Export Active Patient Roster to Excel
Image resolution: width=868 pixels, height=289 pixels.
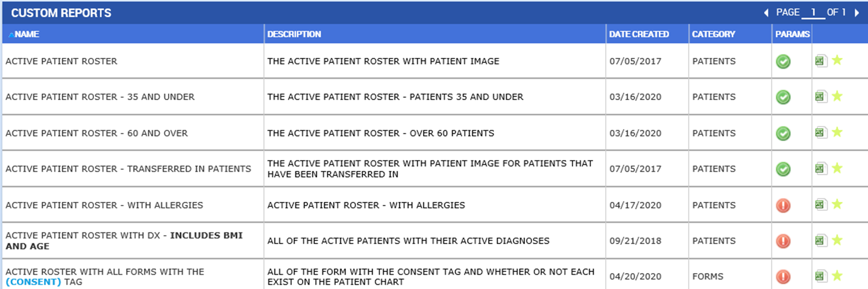tap(820, 61)
